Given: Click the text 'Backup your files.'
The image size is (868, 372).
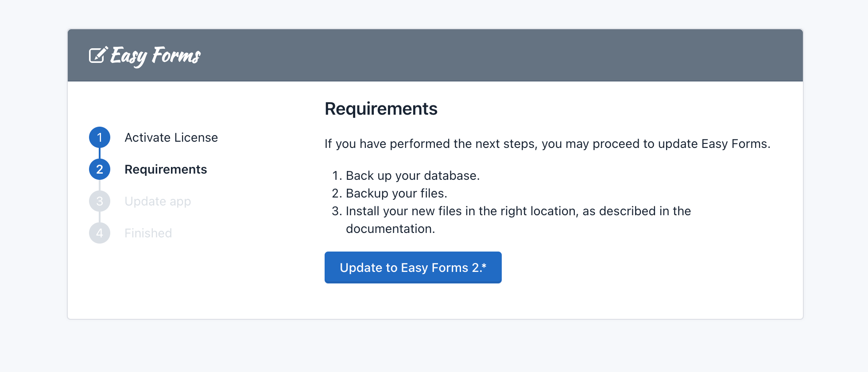Looking at the screenshot, I should click(396, 193).
